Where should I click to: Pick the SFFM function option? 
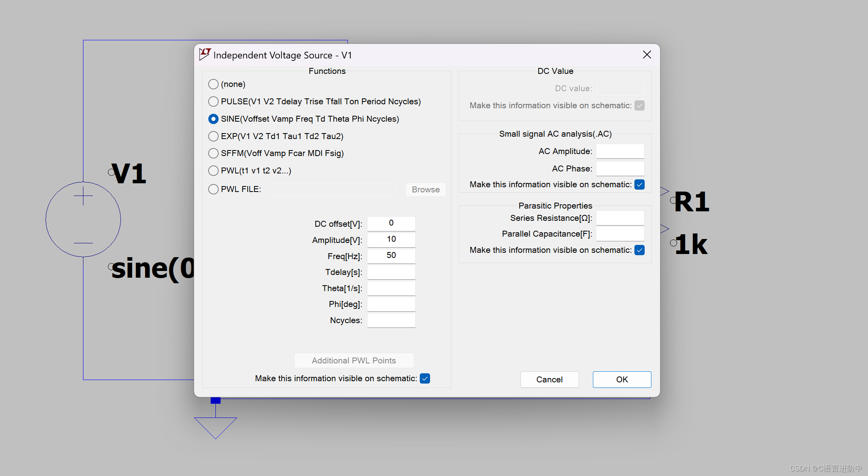[213, 153]
